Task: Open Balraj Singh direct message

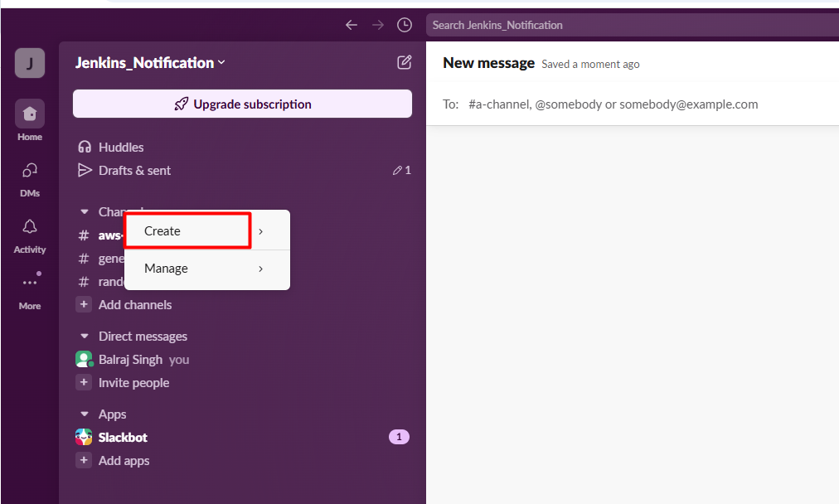Action: [130, 360]
